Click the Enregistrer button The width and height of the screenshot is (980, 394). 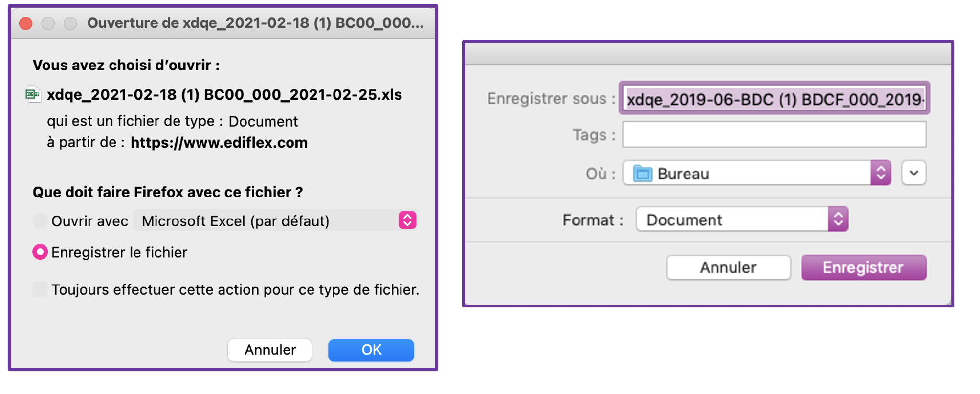pos(863,267)
